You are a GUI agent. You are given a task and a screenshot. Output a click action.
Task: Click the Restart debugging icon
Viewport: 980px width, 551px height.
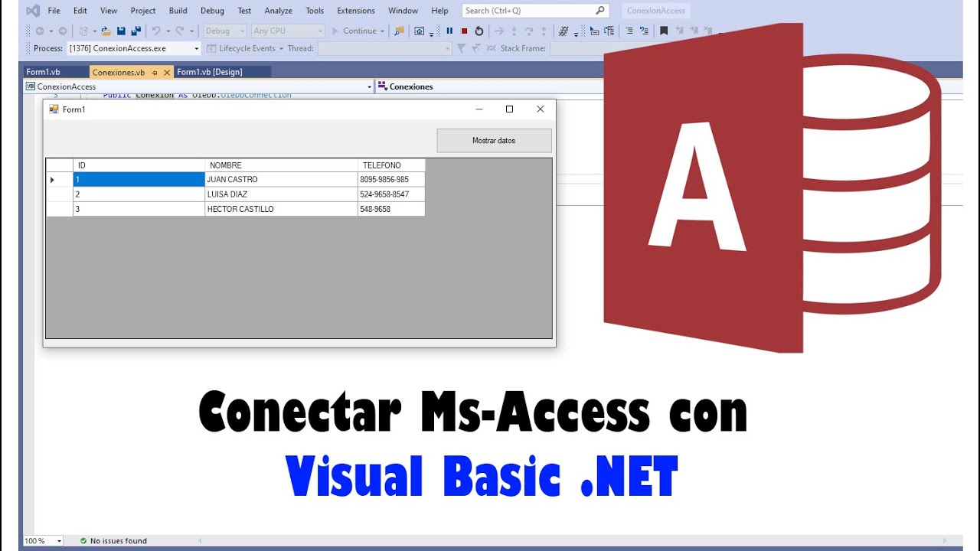tap(479, 31)
